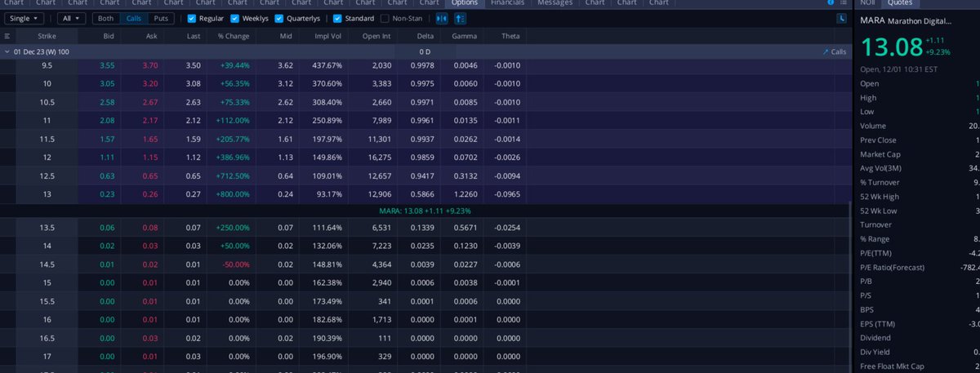Switch to the Messages tab
The image size is (980, 373).
[555, 3]
